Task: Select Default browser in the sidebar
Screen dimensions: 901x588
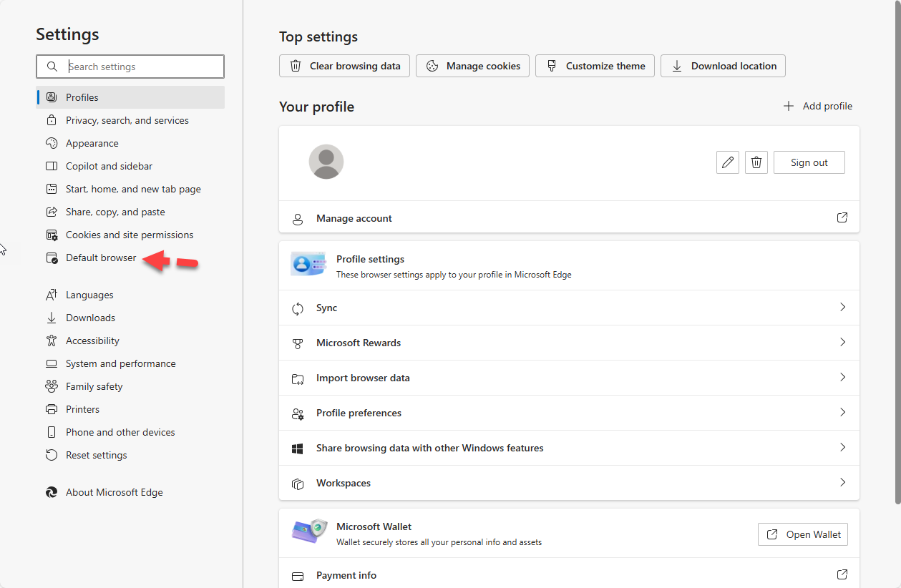Action: 130,258
